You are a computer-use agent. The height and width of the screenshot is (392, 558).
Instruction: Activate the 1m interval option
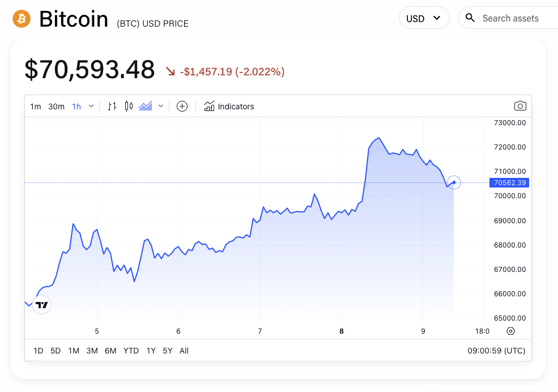35,106
